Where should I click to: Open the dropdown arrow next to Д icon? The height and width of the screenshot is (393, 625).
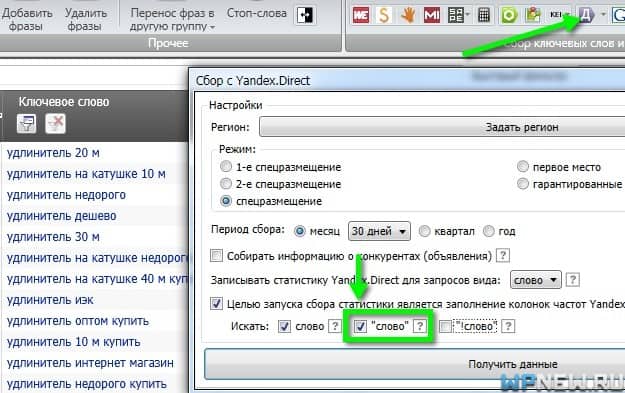(x=603, y=14)
